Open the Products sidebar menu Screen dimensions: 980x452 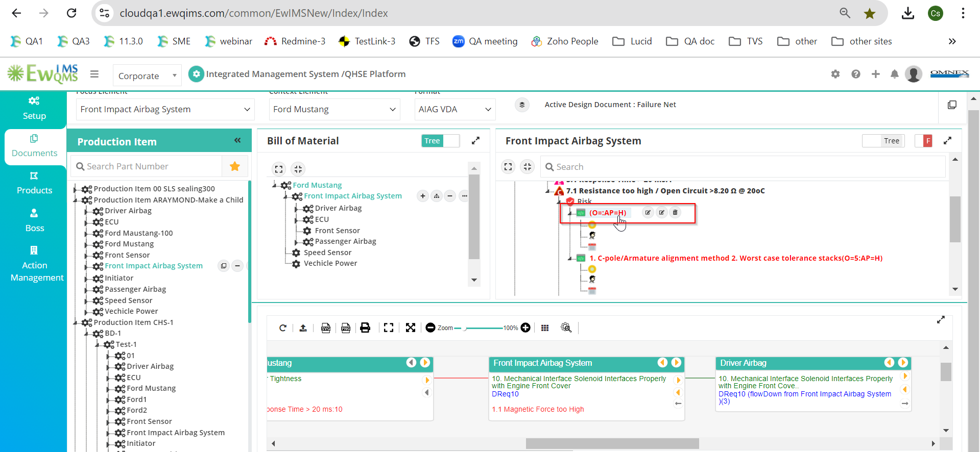(x=34, y=183)
